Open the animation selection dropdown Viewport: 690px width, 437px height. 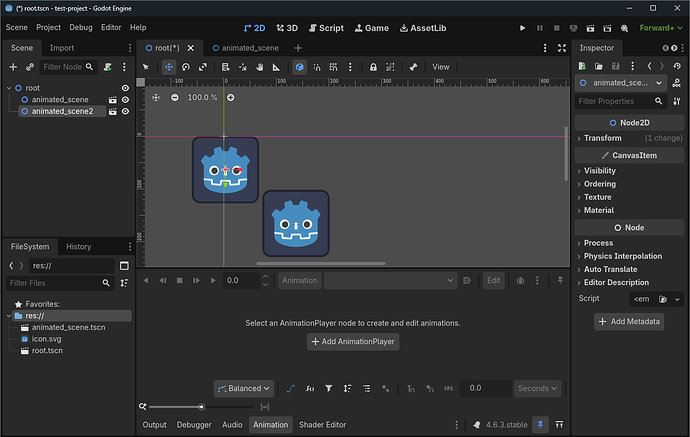[390, 280]
